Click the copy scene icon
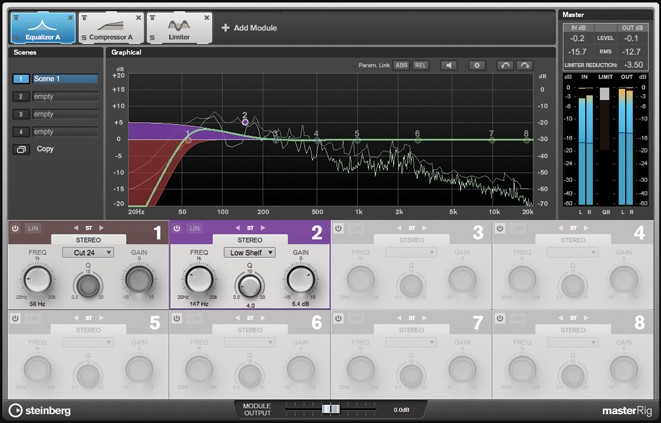 21,149
